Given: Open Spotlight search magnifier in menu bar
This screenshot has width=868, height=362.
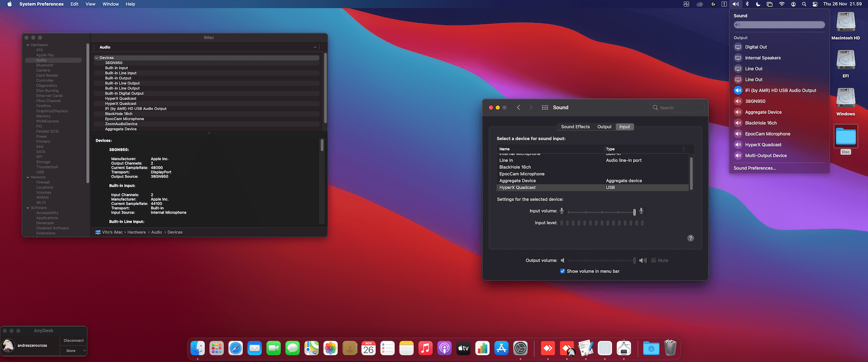Looking at the screenshot, I should (x=804, y=4).
